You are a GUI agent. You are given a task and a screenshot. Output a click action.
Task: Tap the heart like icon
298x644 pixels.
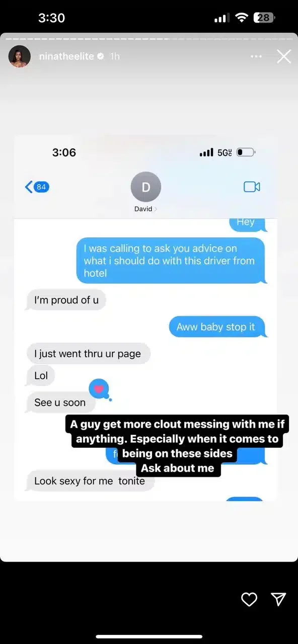(x=249, y=599)
